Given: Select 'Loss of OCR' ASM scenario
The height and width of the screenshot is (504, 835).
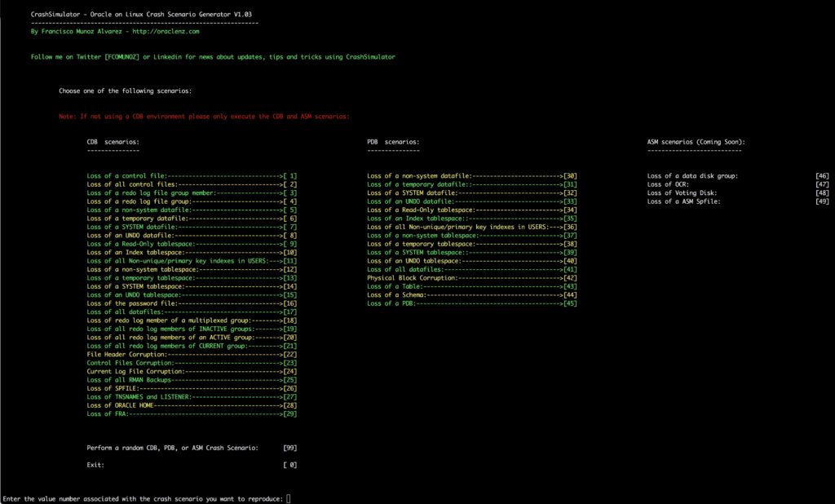Looking at the screenshot, I should click(666, 184).
